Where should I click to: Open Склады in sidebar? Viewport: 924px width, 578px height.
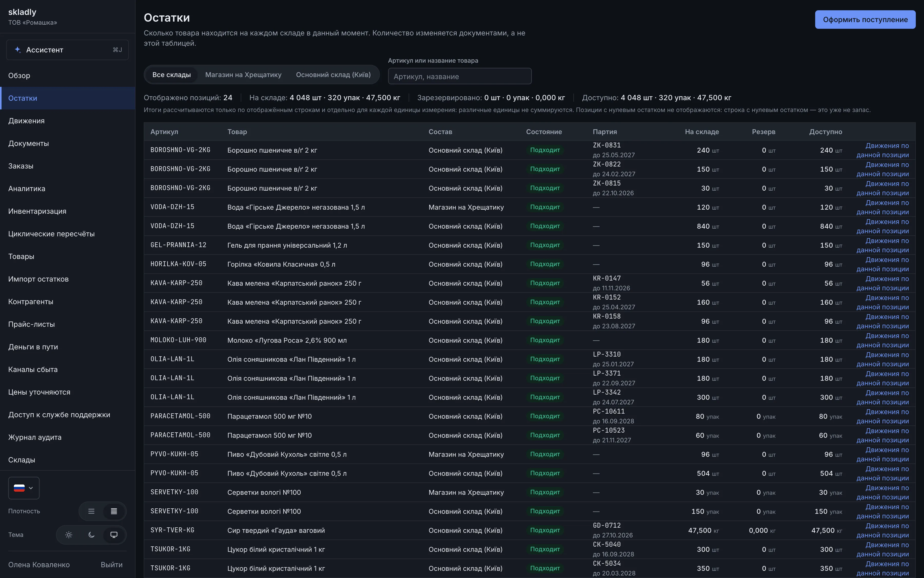click(68, 460)
